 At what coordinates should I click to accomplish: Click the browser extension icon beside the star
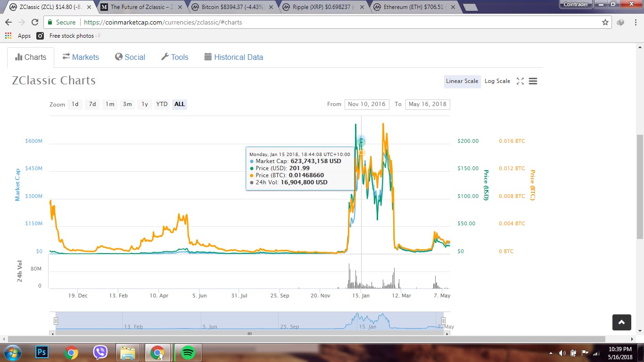[x=620, y=22]
